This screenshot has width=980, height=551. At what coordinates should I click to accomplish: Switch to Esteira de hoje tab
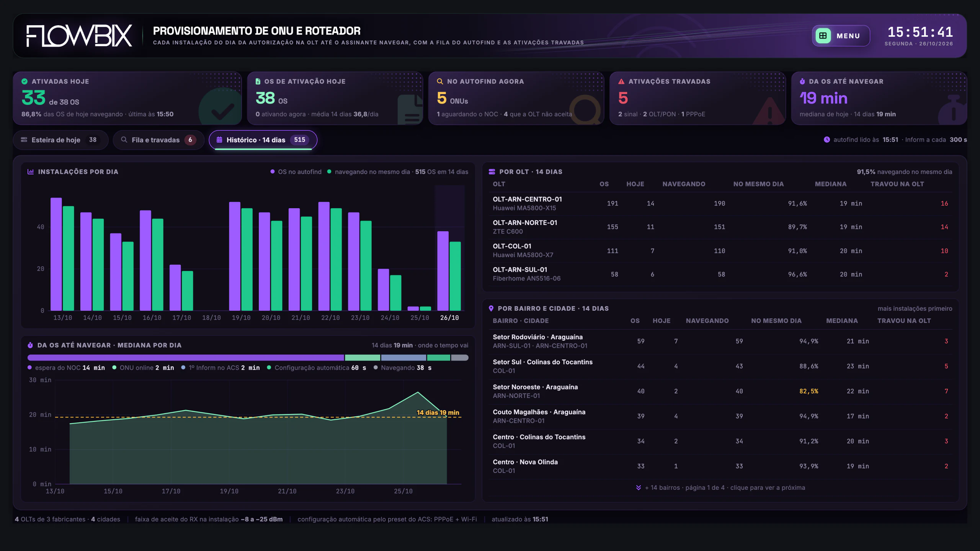point(60,140)
